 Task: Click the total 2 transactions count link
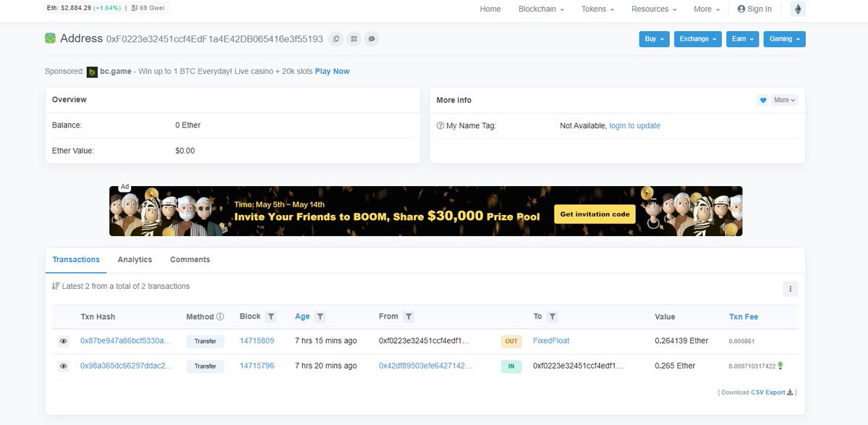pos(143,287)
